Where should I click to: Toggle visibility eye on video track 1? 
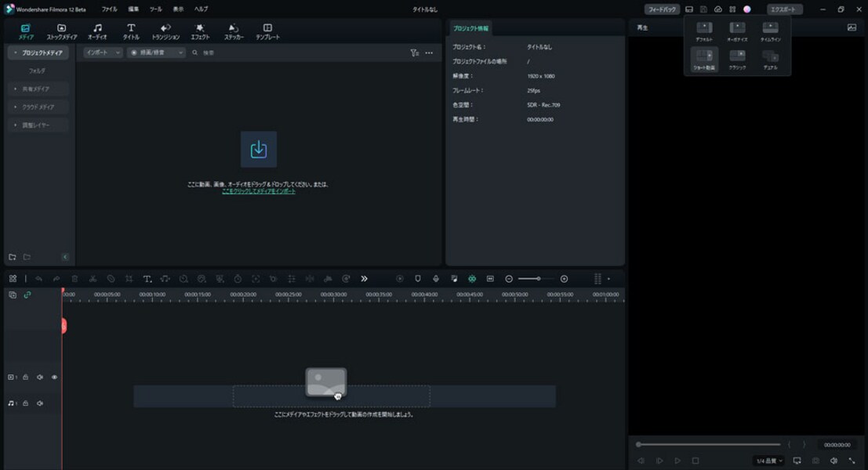[x=54, y=377]
